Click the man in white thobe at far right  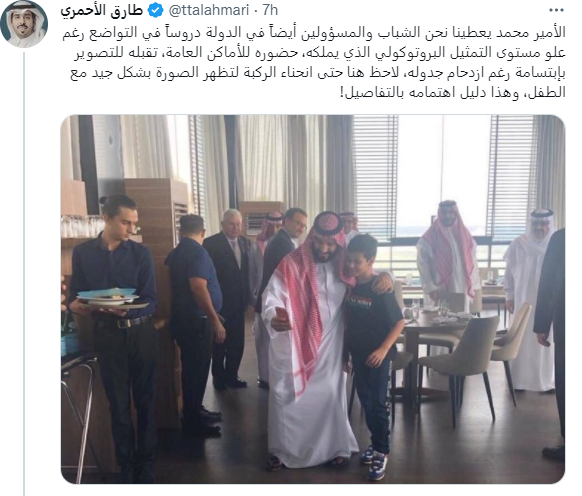click(531, 297)
